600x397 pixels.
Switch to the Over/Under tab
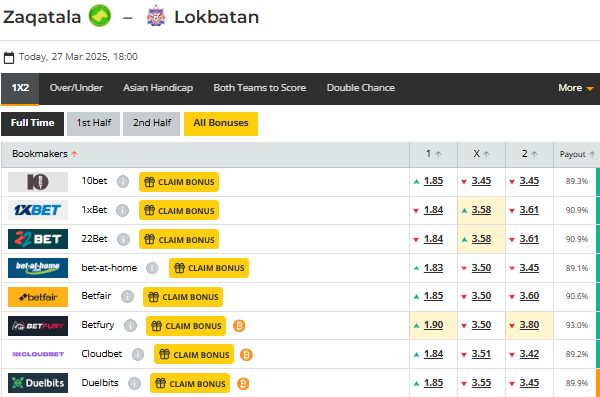pyautogui.click(x=76, y=88)
